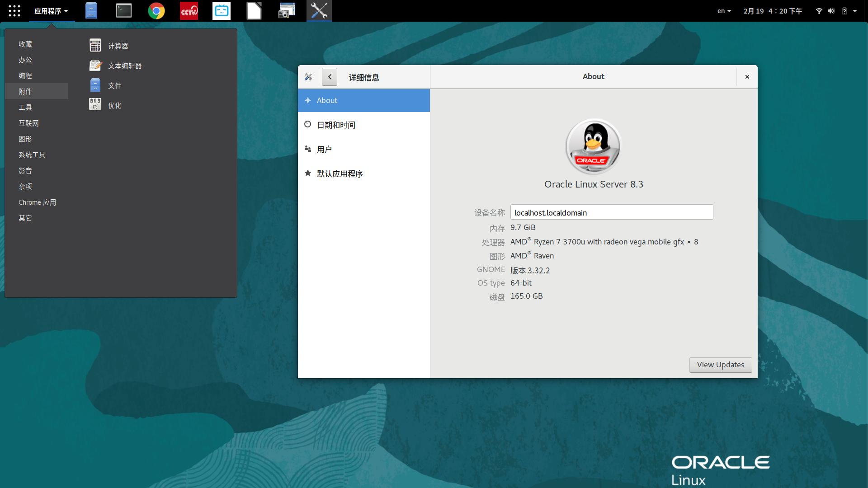Open the Files launcher in top bar
Screen dimensions: 868x488
pyautogui.click(x=91, y=11)
